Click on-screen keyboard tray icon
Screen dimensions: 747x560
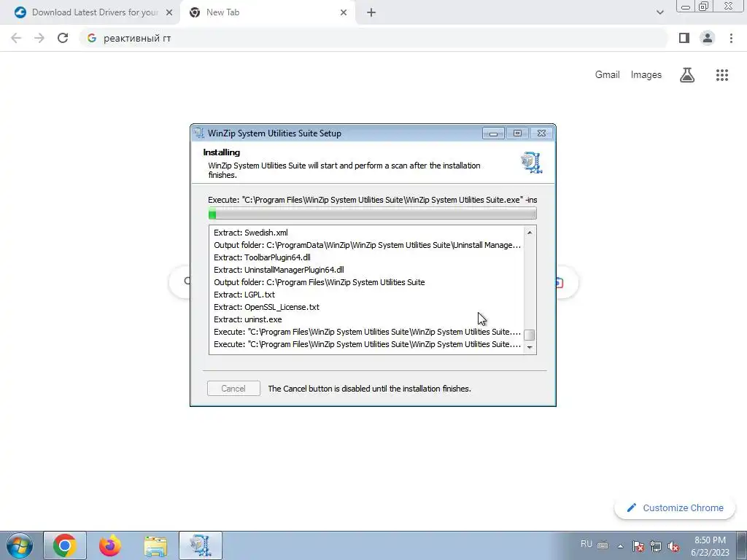tap(603, 545)
